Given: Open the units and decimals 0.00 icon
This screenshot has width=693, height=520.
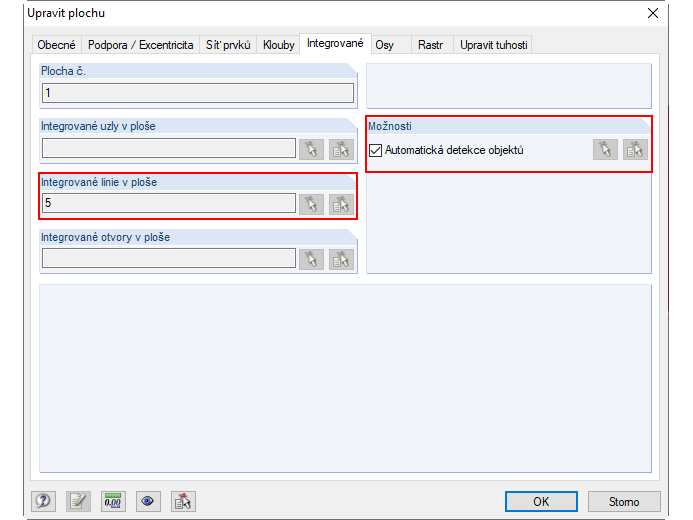Looking at the screenshot, I should coord(113,501).
